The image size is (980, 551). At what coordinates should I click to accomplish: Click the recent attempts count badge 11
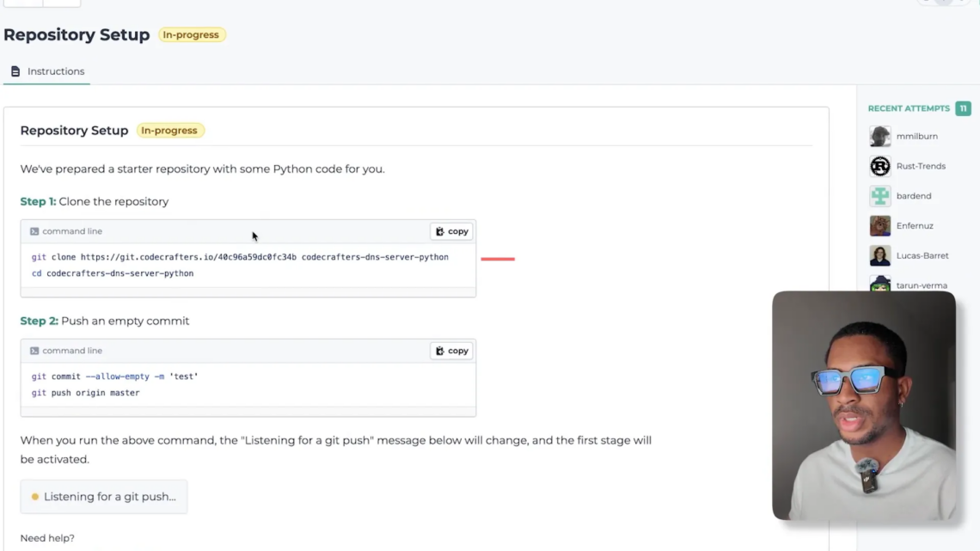(x=963, y=108)
